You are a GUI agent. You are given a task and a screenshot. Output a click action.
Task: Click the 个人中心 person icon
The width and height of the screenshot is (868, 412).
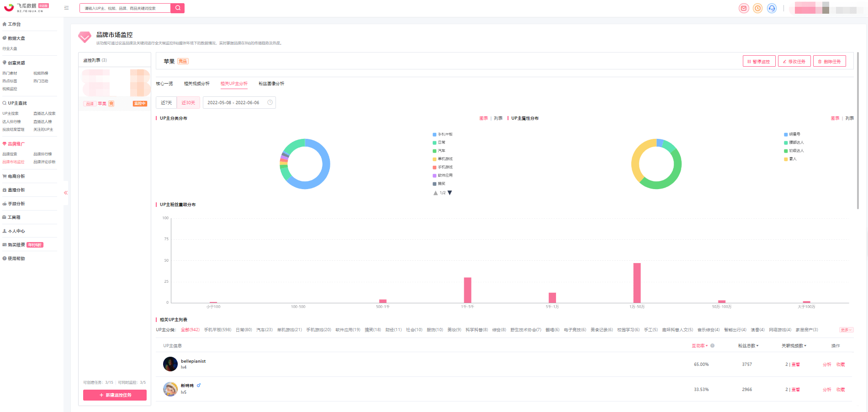(5, 231)
